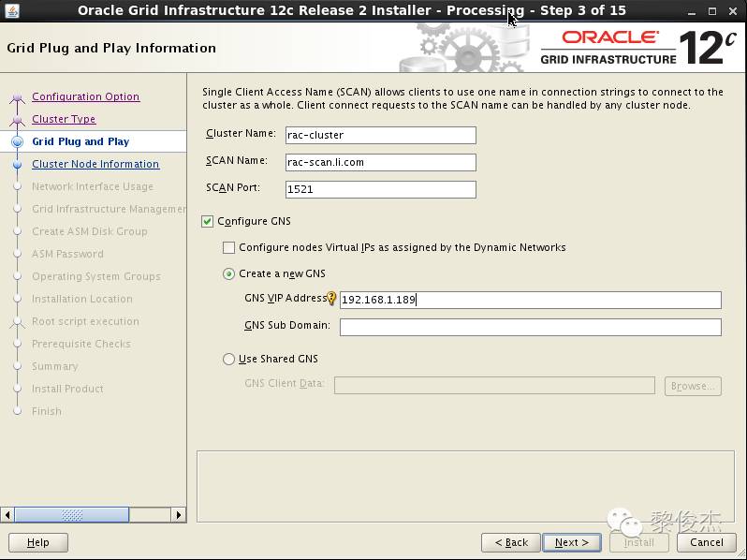Go to the Cluster Type step
Image resolution: width=747 pixels, height=560 pixels.
(x=64, y=119)
